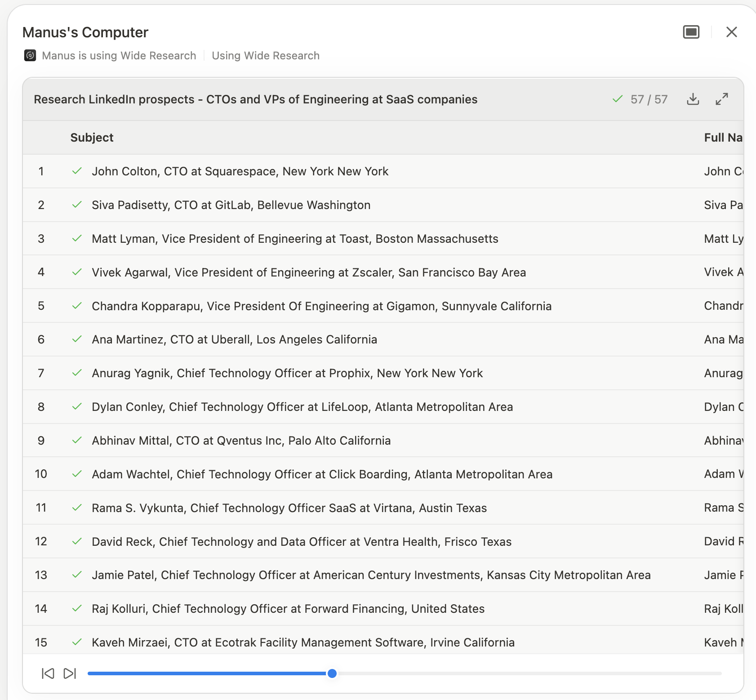Click the status checkmark on row 9
This screenshot has width=756, height=700.
(x=77, y=440)
